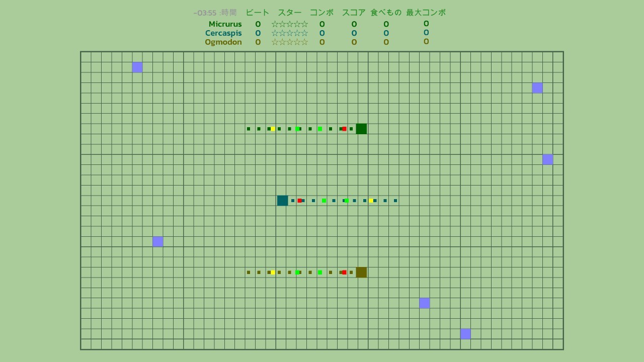The image size is (644, 362).
Task: Click the Cercaspis 食べもの value 0
Action: coord(386,33)
